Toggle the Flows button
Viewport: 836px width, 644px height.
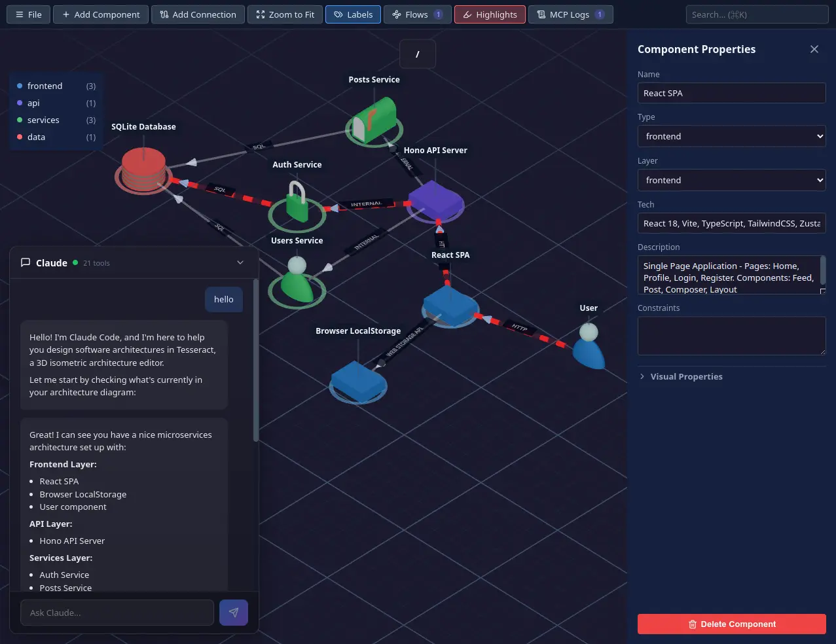pyautogui.click(x=417, y=14)
